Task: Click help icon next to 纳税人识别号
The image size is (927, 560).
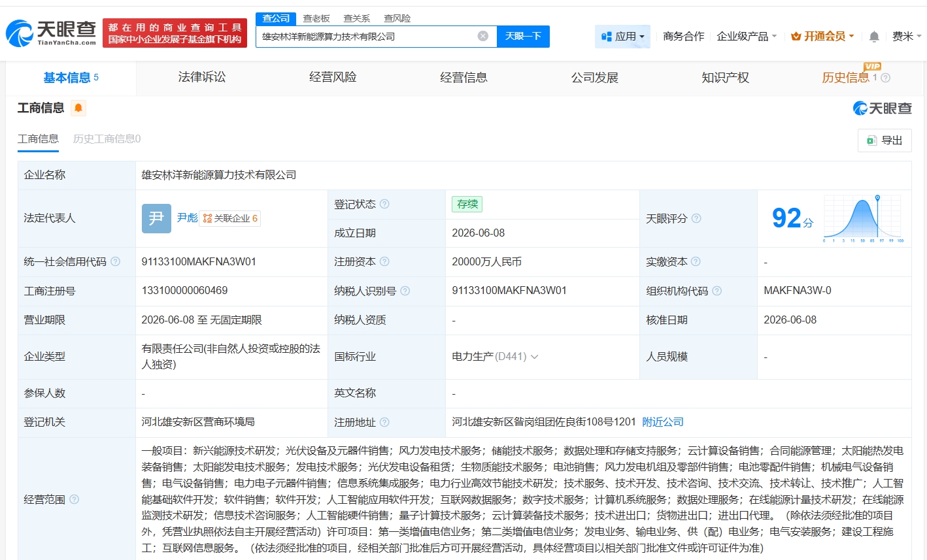Action: coord(405,291)
